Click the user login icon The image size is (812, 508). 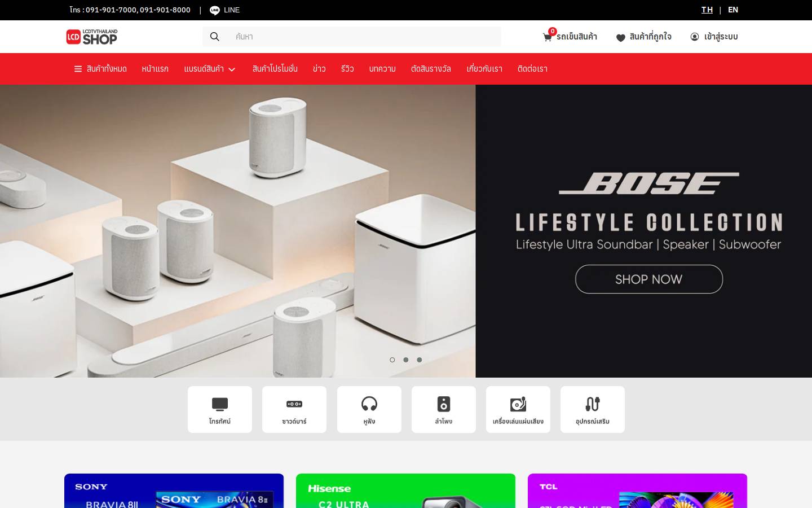tap(695, 37)
